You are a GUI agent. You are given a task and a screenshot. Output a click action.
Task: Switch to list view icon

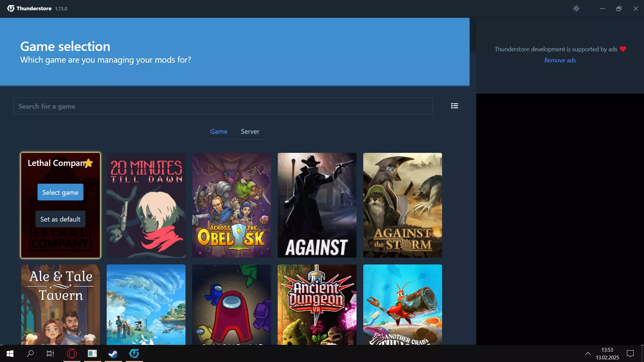point(454,106)
